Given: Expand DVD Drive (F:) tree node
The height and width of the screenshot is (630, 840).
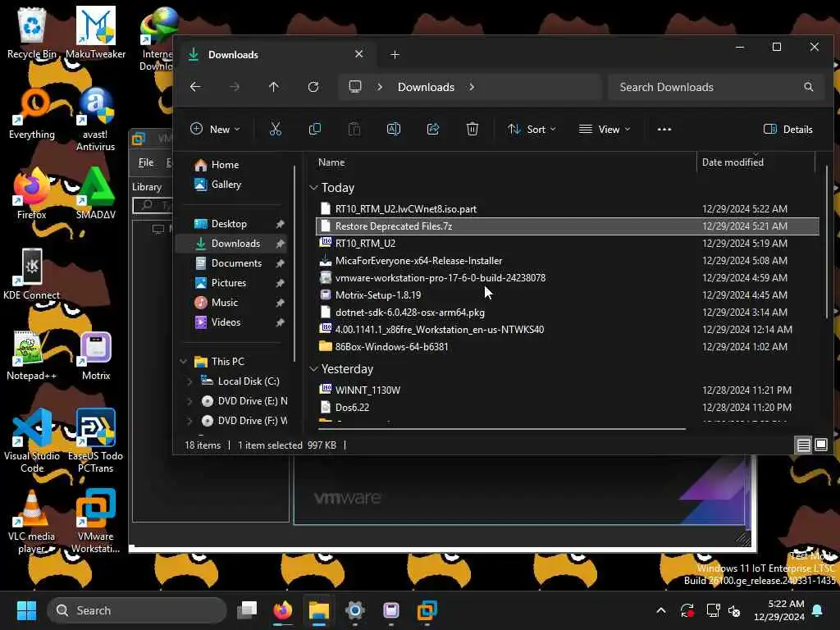Looking at the screenshot, I should [189, 421].
